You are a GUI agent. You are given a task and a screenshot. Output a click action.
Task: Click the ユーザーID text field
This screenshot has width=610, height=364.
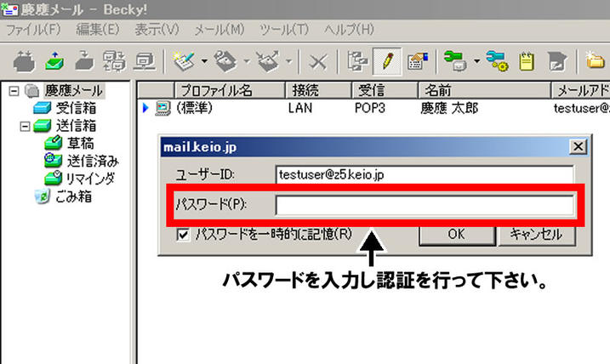point(425,174)
